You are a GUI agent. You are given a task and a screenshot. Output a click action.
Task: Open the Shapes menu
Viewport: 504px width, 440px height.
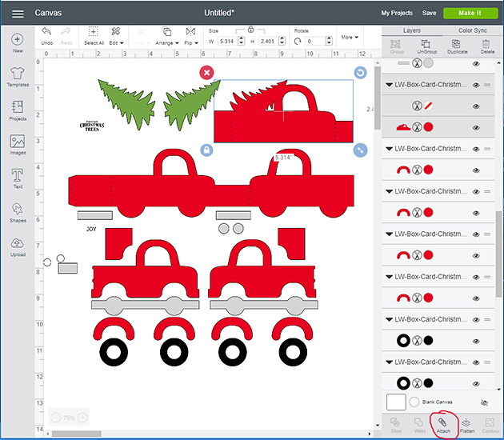pos(18,213)
